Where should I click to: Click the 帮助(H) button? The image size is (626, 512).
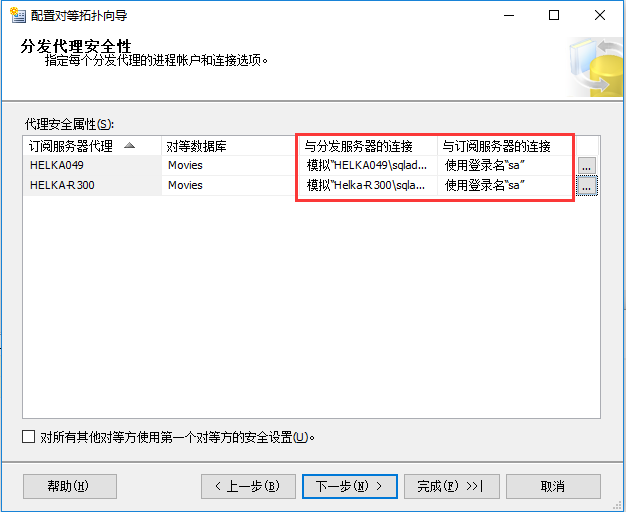[x=70, y=486]
